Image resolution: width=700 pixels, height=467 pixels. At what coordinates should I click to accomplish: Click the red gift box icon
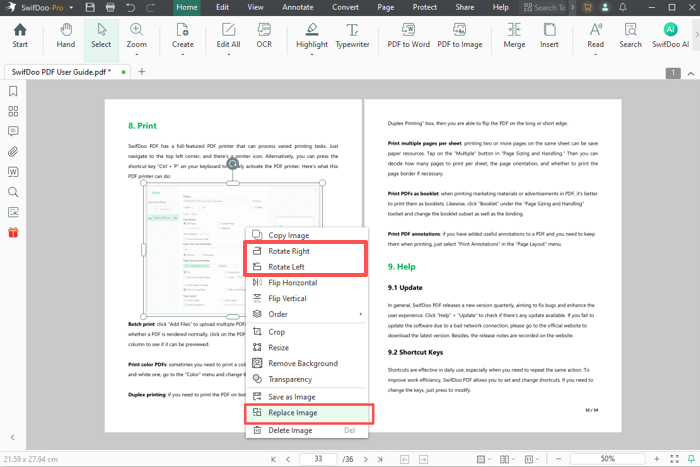[13, 232]
